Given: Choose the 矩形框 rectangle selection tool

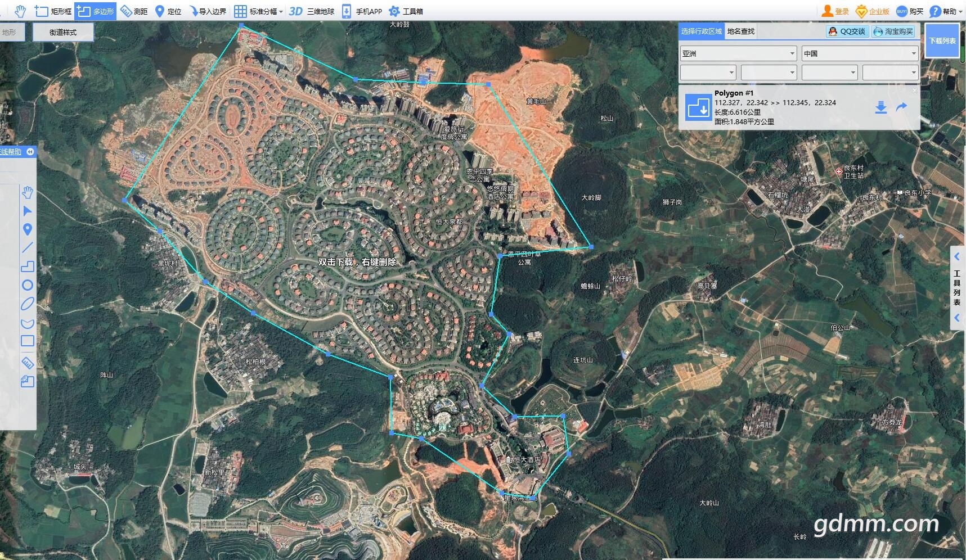Looking at the screenshot, I should [x=53, y=11].
